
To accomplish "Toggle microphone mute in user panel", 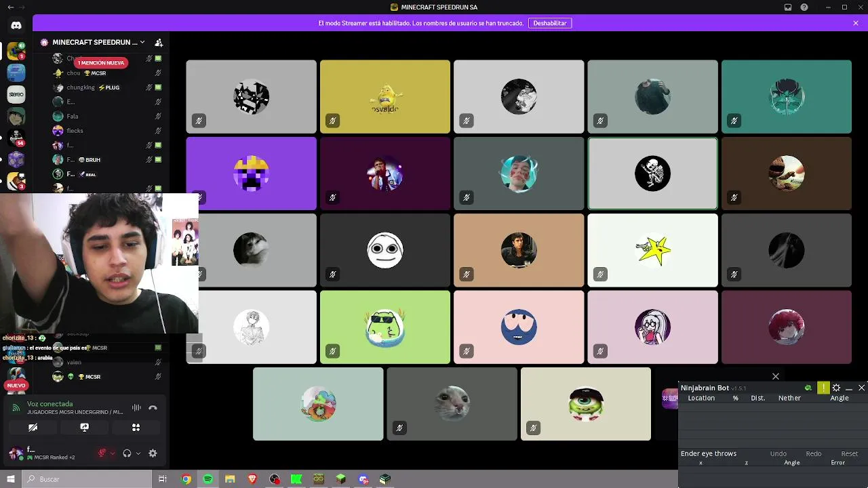I will coord(102,453).
